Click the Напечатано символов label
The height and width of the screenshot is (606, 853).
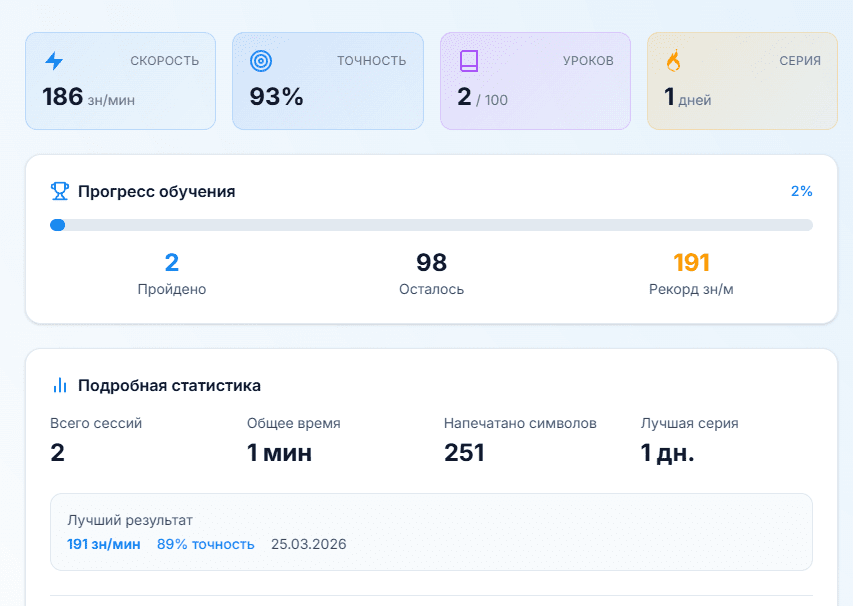point(520,423)
